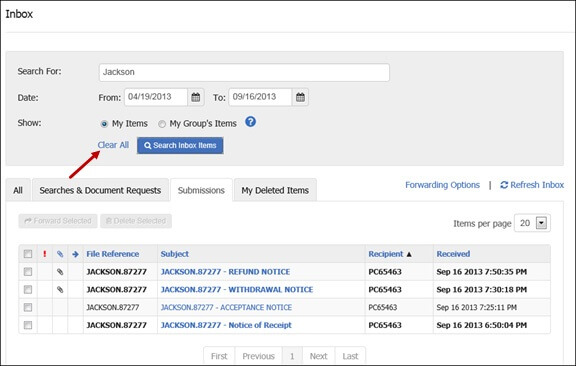Sort by the red exclamation priority column
This screenshot has height=366, width=576.
[x=45, y=254]
